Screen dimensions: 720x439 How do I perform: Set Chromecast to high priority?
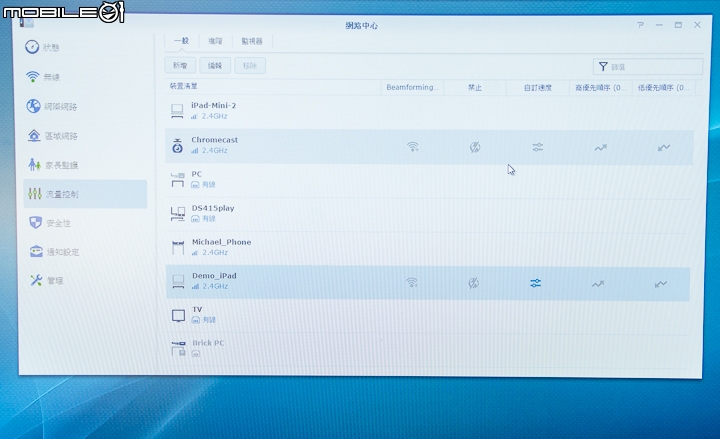(601, 148)
